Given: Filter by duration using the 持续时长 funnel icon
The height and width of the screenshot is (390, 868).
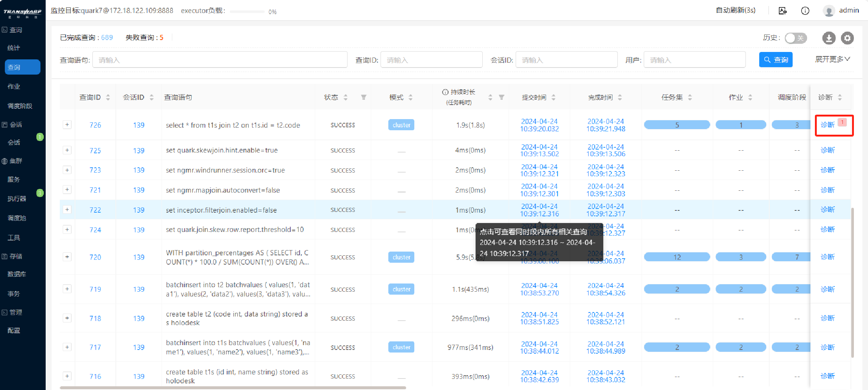Looking at the screenshot, I should tap(501, 97).
